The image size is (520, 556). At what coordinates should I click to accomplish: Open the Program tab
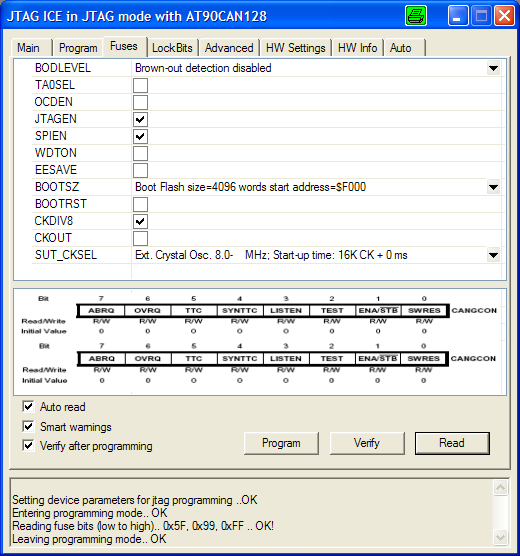point(78,48)
